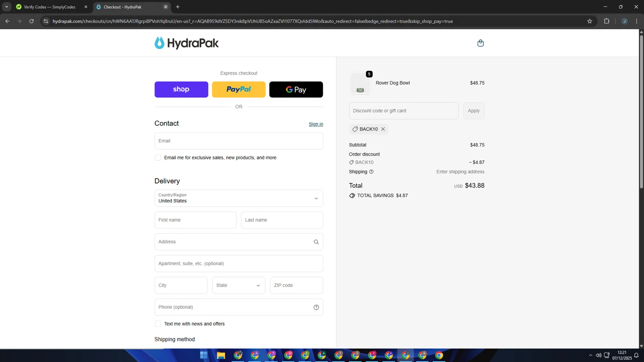The height and width of the screenshot is (362, 644).
Task: Click the First name field
Action: [195, 220]
